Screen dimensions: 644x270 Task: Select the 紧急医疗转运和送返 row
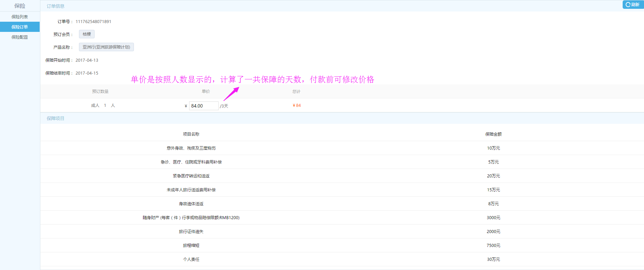click(x=191, y=176)
